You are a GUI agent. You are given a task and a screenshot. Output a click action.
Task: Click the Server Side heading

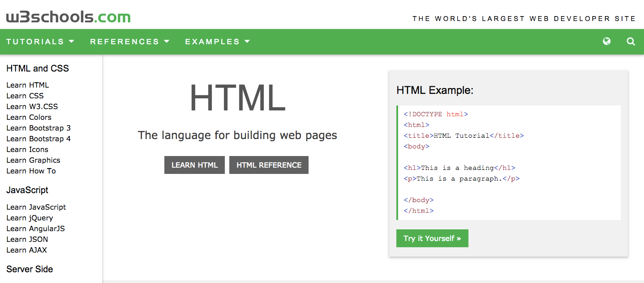pyautogui.click(x=30, y=269)
